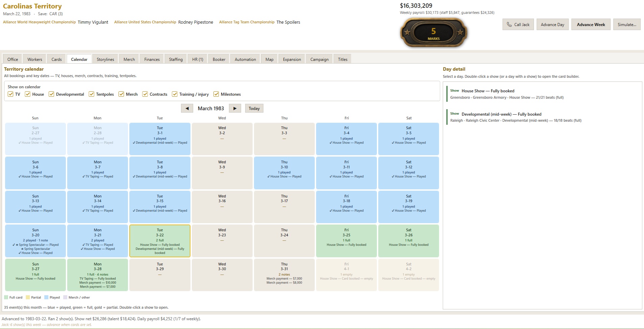Toggle the Developmental checkbox
Screen dimensions: 644x329
pos(51,94)
